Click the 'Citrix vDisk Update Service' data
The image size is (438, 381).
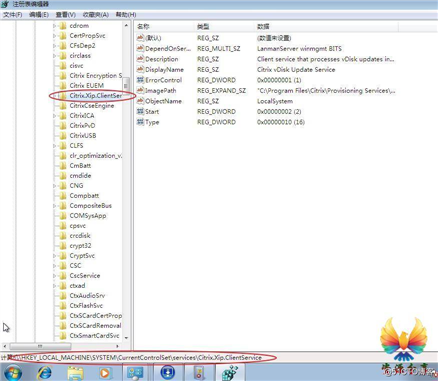coord(296,70)
